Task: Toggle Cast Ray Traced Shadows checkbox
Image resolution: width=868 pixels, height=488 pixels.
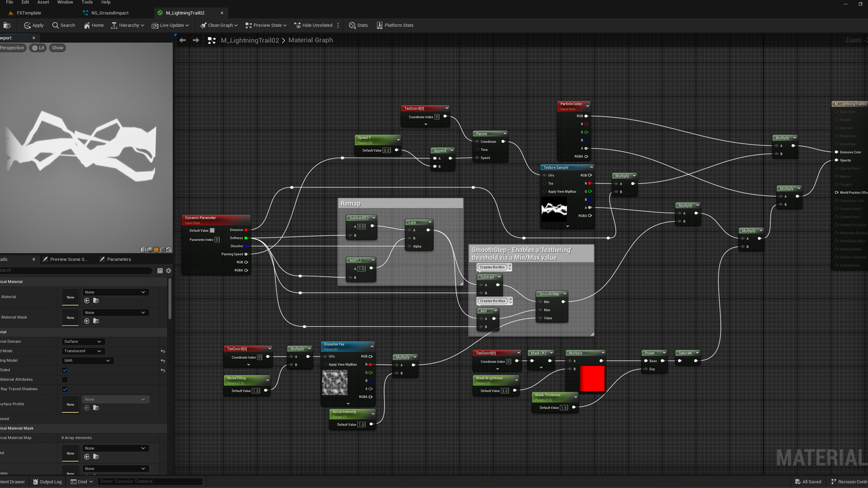Action: [65, 389]
